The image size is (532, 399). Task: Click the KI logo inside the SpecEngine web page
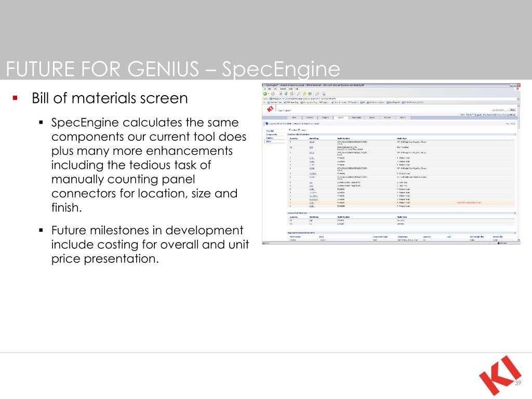(270, 109)
